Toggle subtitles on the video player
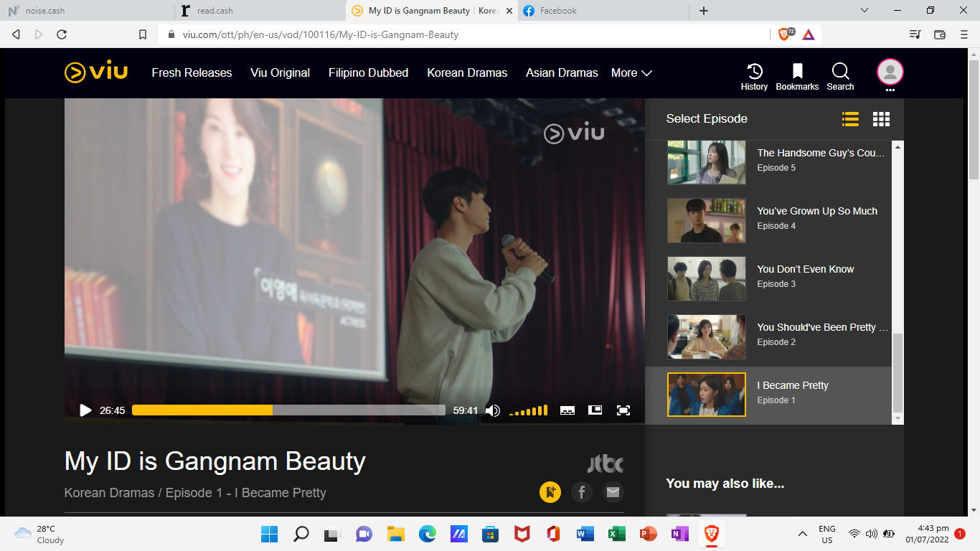The height and width of the screenshot is (551, 980). coord(567,410)
